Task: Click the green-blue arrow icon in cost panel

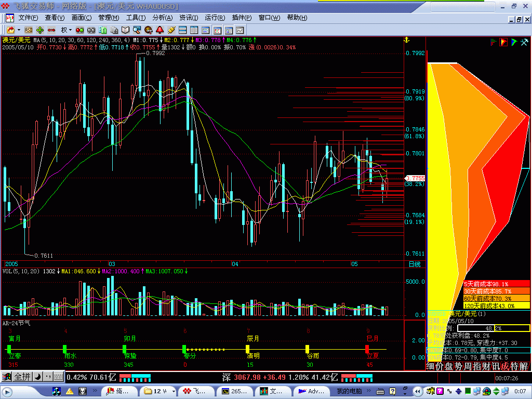Action: tap(514, 42)
